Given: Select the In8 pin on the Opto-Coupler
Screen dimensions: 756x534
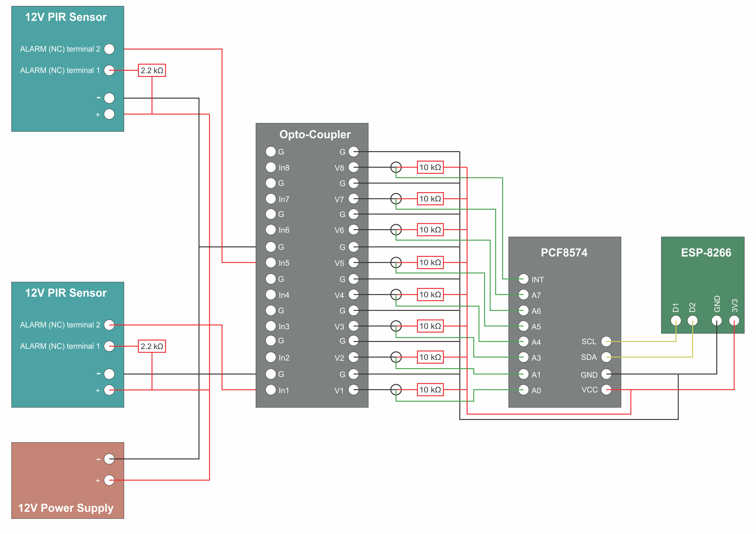Looking at the screenshot, I should coord(271,167).
